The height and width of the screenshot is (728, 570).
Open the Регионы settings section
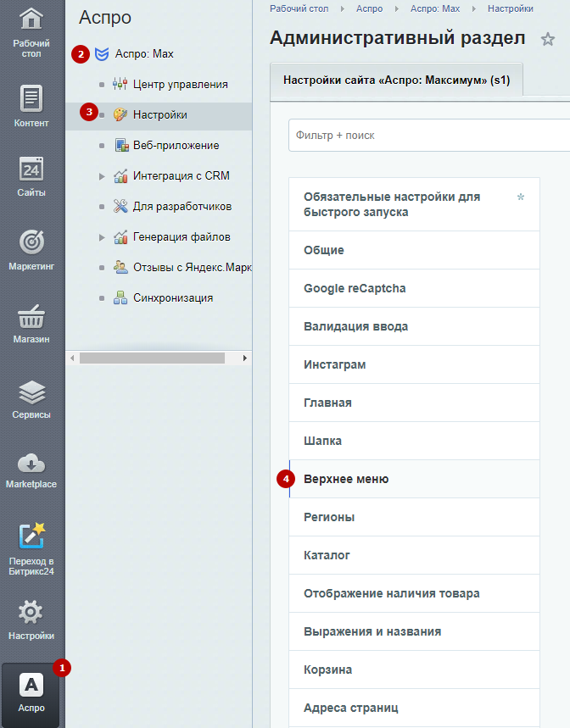pyautogui.click(x=414, y=517)
